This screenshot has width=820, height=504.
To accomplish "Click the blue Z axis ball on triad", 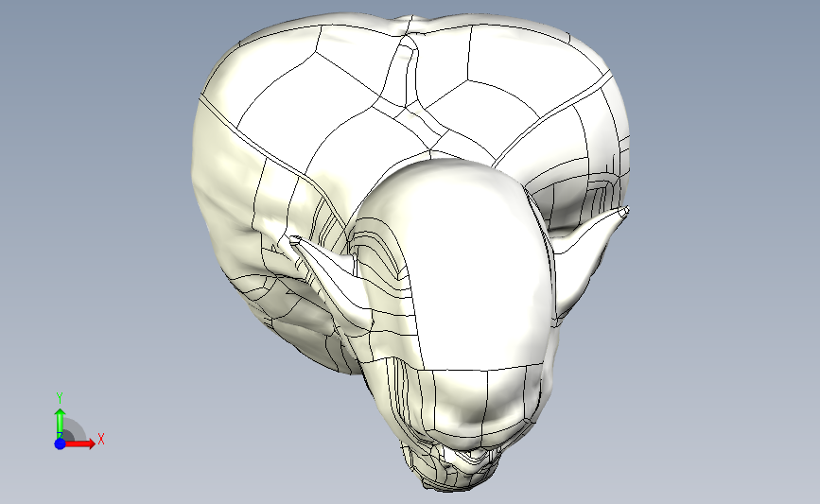I will click(x=60, y=443).
